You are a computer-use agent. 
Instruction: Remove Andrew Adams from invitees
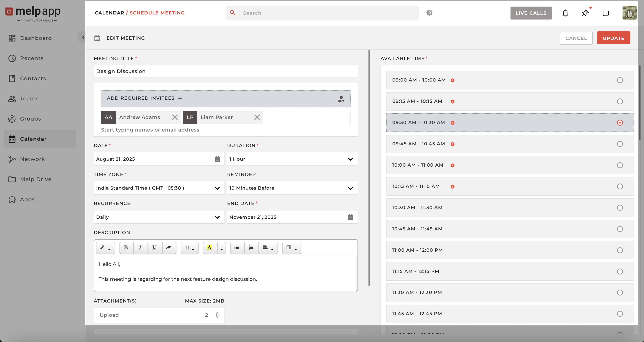pyautogui.click(x=175, y=117)
